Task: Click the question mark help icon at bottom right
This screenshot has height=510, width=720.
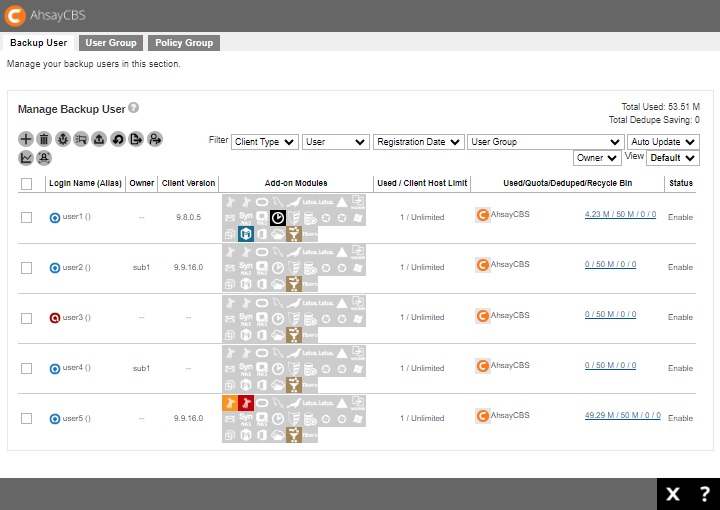Action: click(704, 494)
